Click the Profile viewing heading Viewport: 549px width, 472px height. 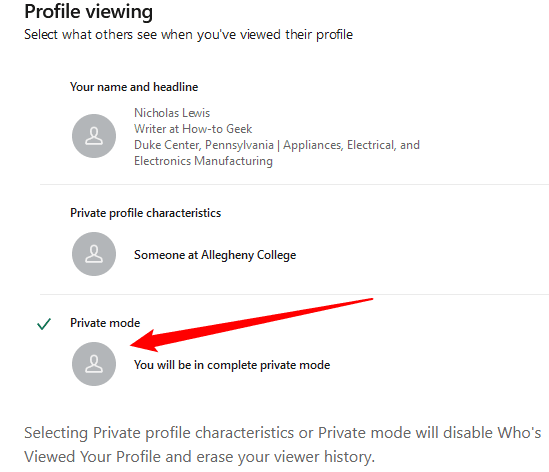(x=89, y=12)
